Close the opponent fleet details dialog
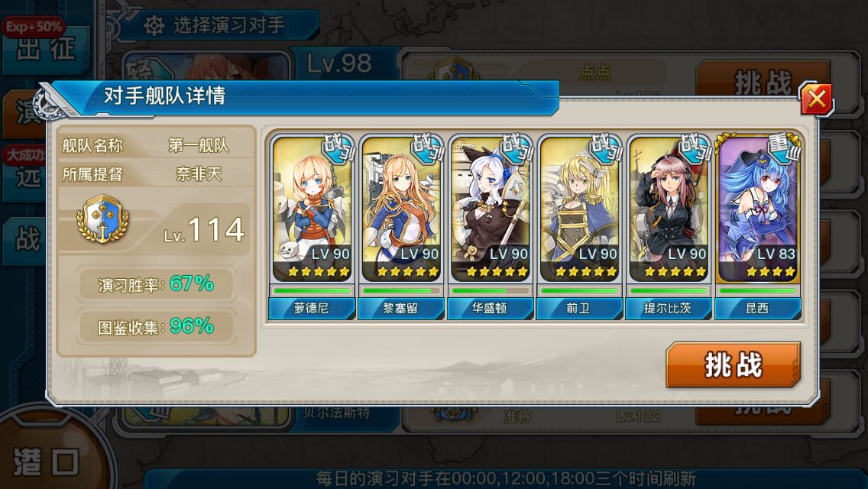This screenshot has height=489, width=868. click(817, 99)
